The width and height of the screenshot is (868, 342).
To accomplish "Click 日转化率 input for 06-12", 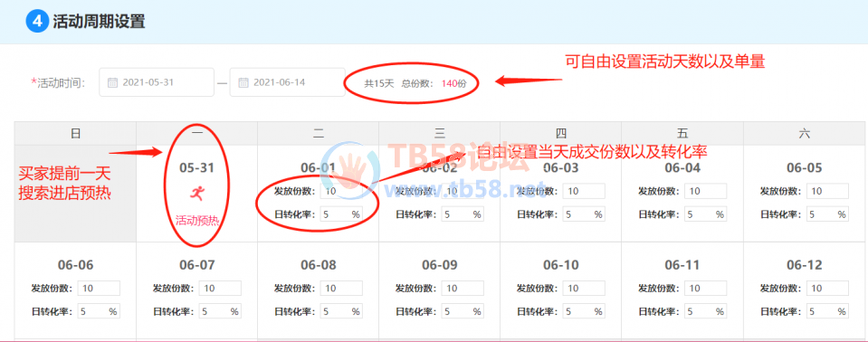I will click(x=827, y=311).
